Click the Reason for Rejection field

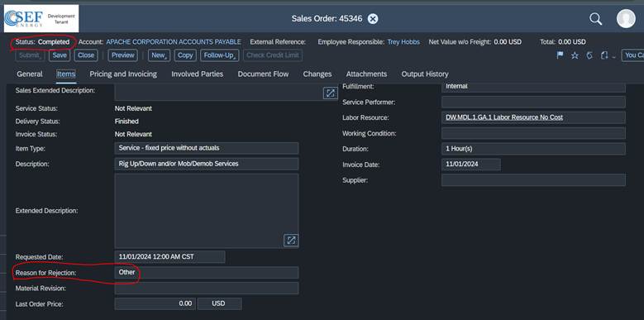coord(207,272)
